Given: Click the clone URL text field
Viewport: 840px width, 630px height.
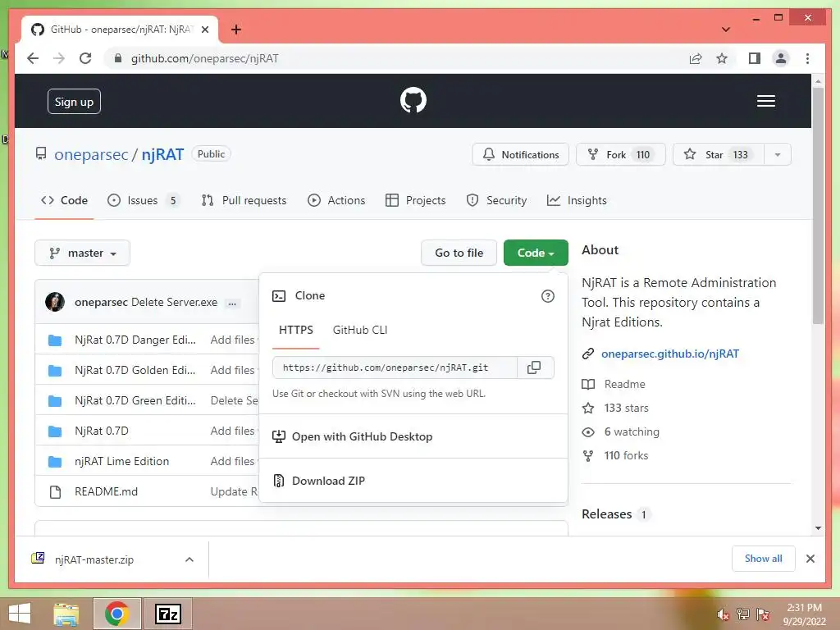Looking at the screenshot, I should click(395, 367).
